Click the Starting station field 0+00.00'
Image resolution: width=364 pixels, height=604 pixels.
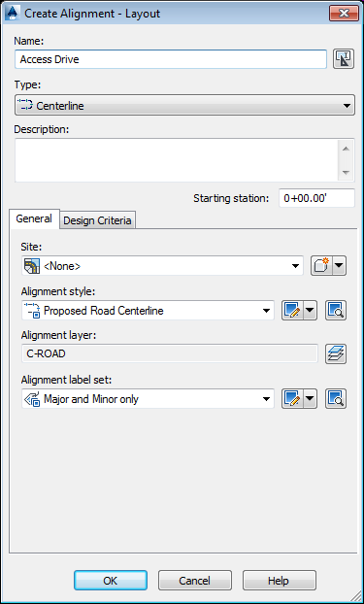pos(316,198)
